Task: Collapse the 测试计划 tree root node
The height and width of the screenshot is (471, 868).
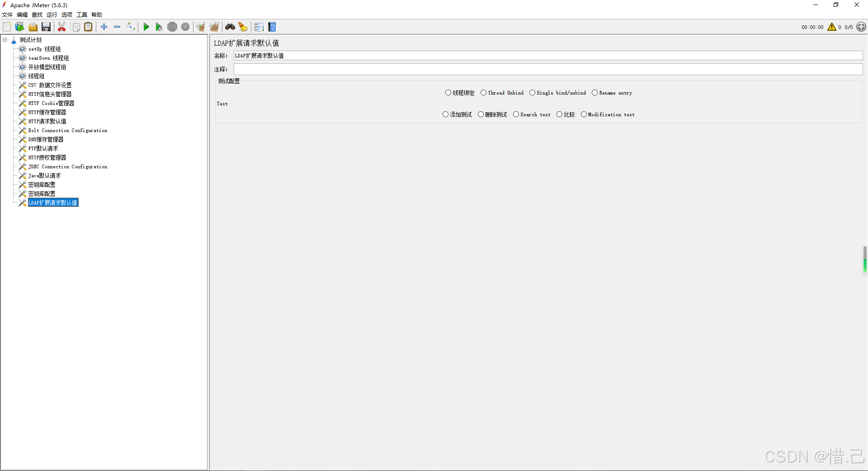Action: (x=5, y=40)
